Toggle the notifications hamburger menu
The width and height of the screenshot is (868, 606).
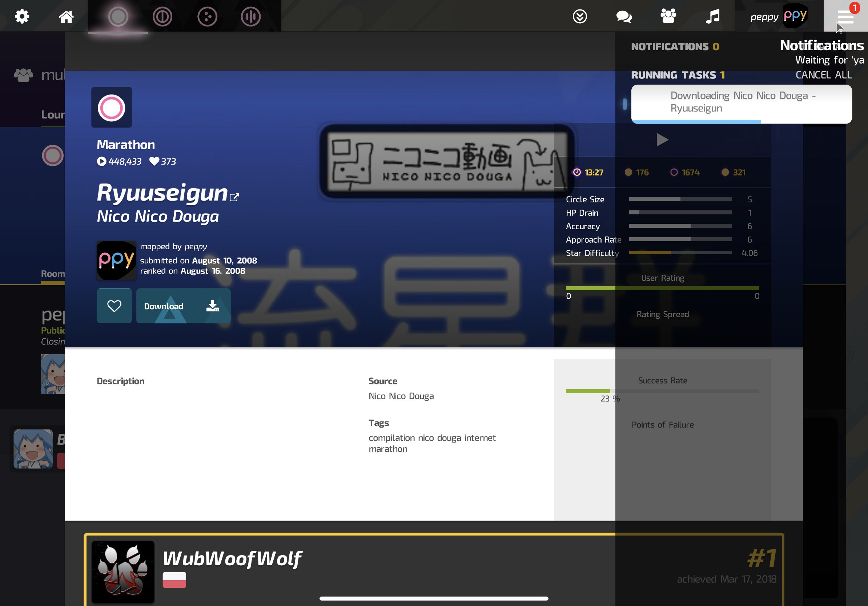tap(845, 16)
